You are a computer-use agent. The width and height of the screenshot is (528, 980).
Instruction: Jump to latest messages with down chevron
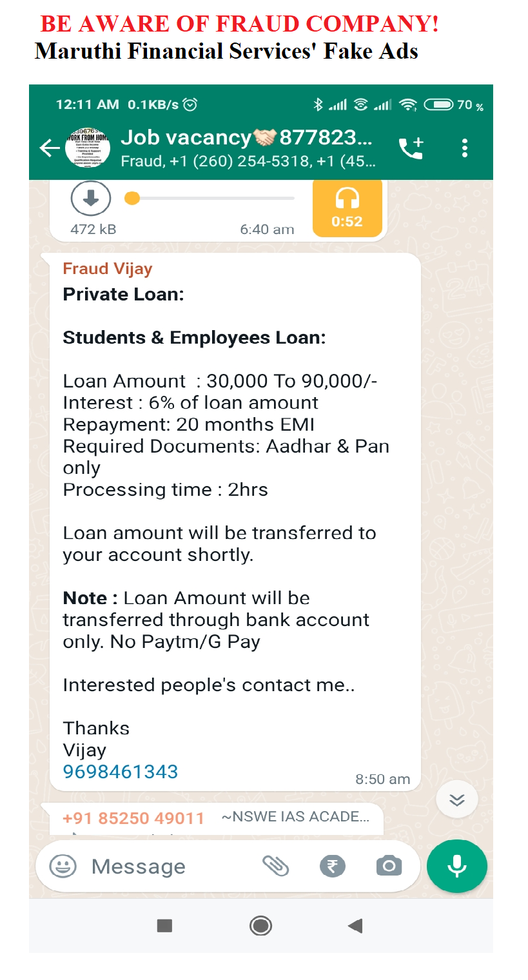coord(456,800)
